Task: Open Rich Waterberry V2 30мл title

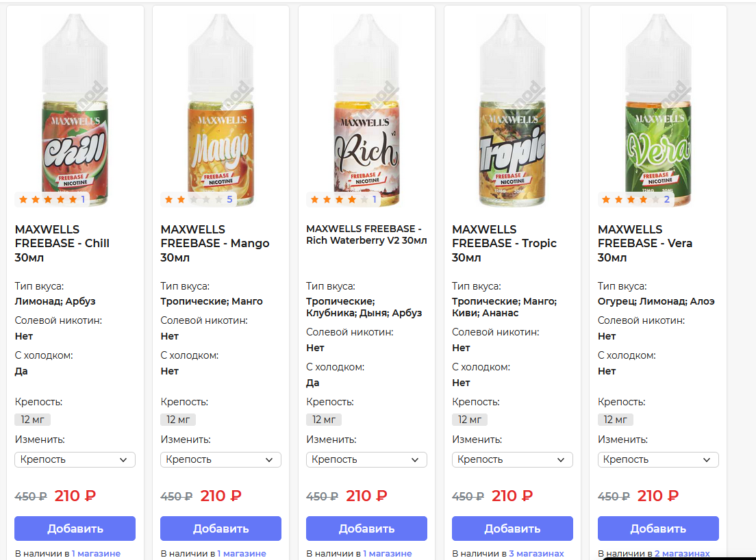Action: click(x=366, y=234)
